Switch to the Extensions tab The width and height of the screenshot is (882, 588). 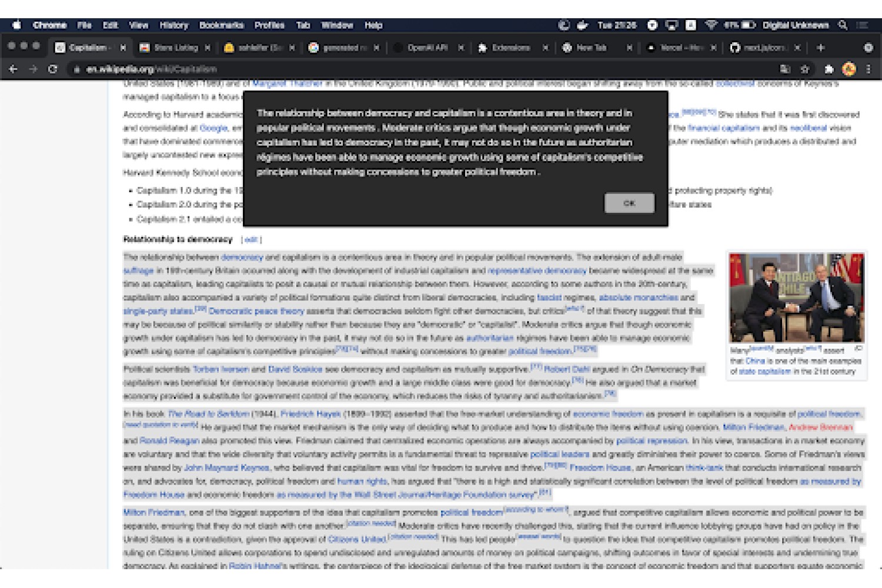click(511, 48)
